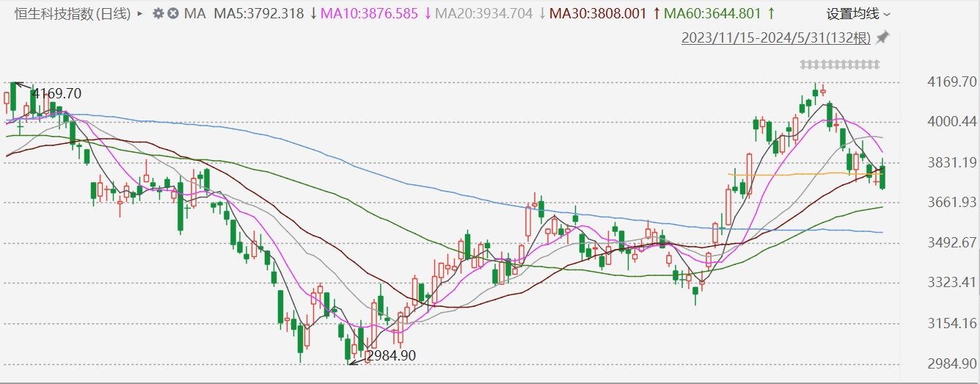This screenshot has height=384, width=980.
Task: Click the MA indicator name label
Action: click(x=195, y=14)
